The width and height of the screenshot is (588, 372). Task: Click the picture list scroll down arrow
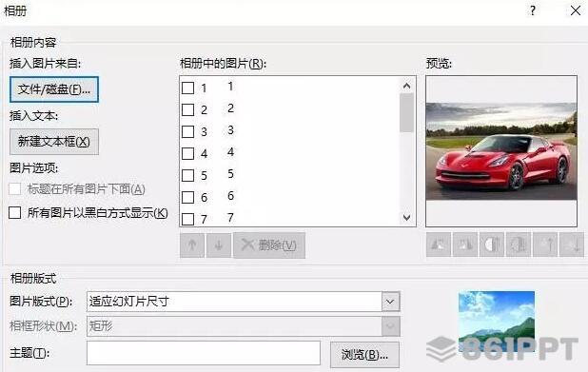[407, 217]
